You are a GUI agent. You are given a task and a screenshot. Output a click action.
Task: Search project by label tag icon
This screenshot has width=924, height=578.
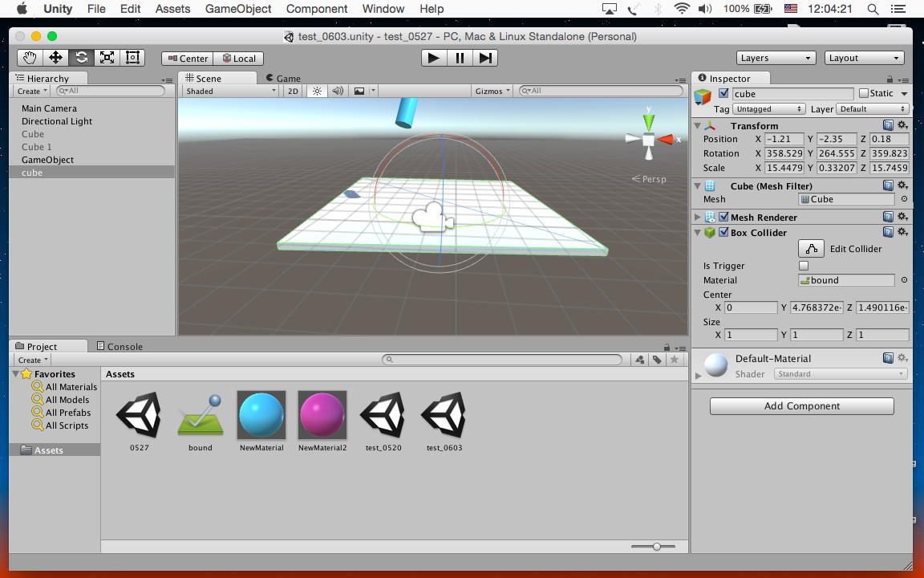coord(656,360)
